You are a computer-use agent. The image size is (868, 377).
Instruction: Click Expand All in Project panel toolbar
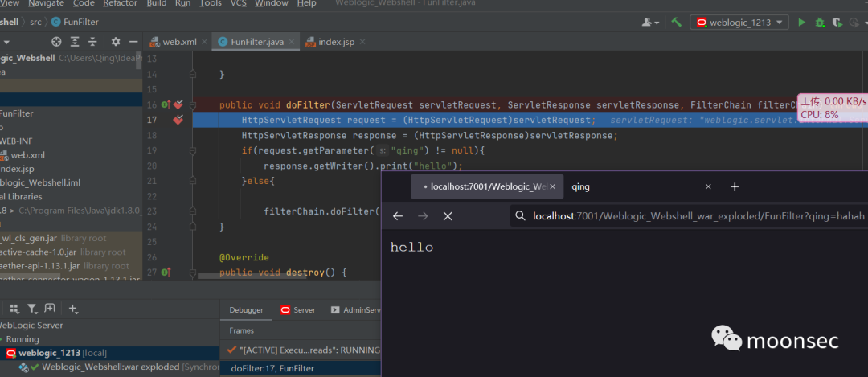click(x=75, y=42)
